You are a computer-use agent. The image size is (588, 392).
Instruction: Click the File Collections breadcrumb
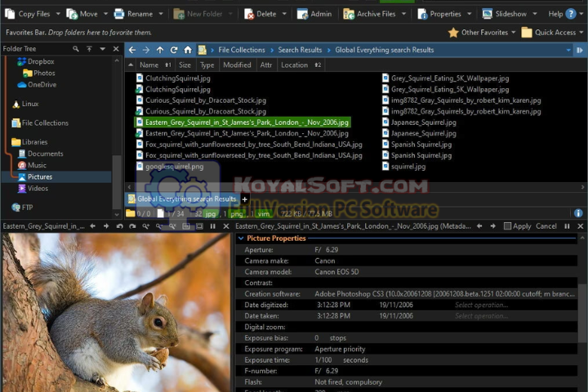click(x=242, y=50)
